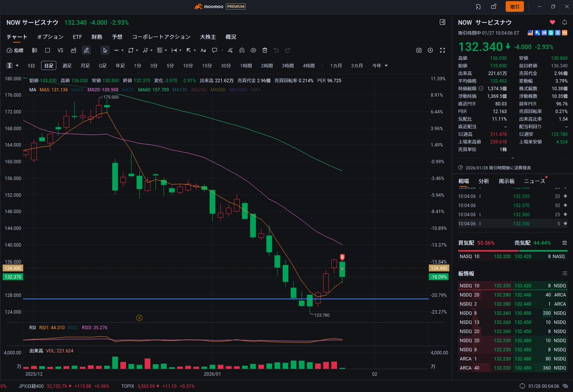573x392 pixels.
Task: Open the 指標 indicators panel
Action: click(15, 50)
